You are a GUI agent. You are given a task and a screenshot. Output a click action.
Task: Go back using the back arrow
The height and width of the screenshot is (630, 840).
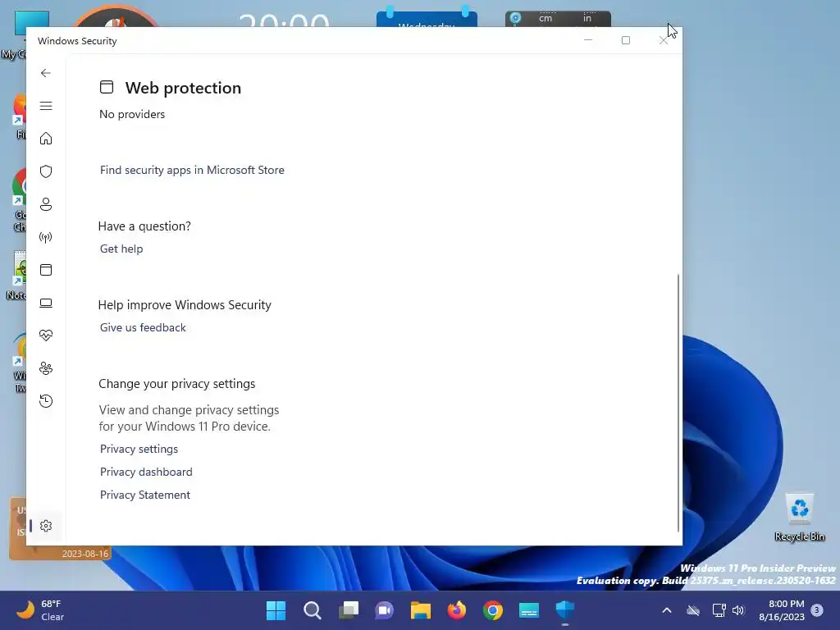coord(46,73)
